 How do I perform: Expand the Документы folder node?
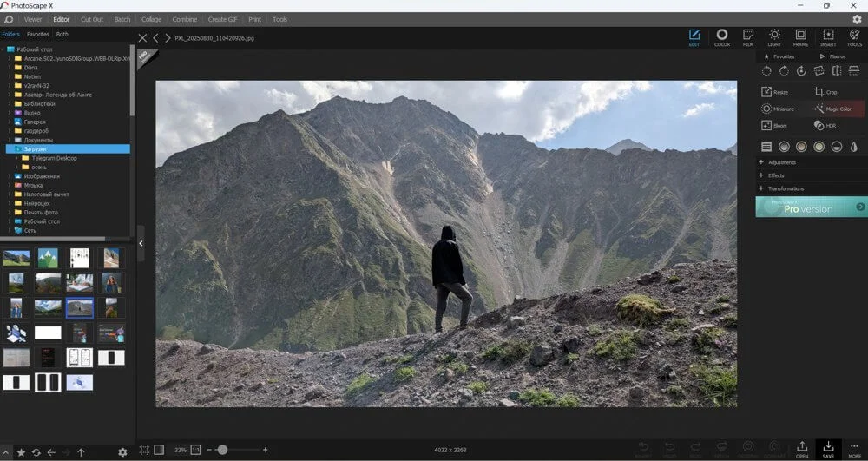(x=9, y=140)
